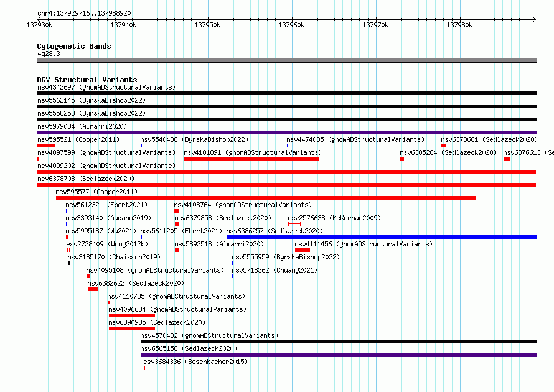Click nsv4097599 gnomADStructuralVariants label
Image resolution: width=554 pixels, height=392 pixels.
click(x=106, y=152)
